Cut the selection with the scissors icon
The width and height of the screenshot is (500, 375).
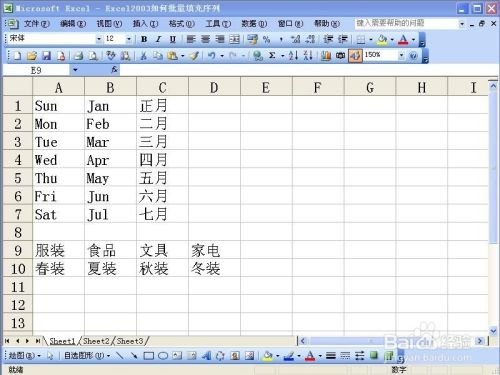click(x=144, y=56)
